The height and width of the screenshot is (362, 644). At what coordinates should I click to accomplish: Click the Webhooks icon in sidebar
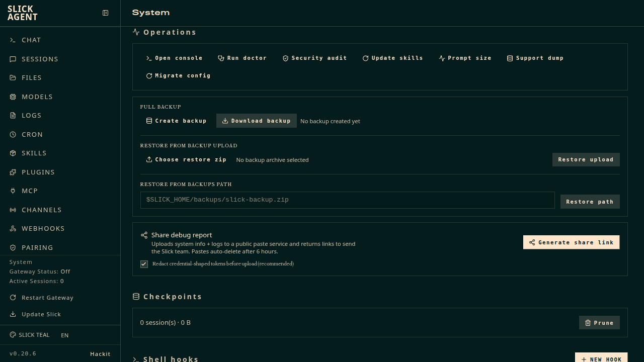(13, 228)
